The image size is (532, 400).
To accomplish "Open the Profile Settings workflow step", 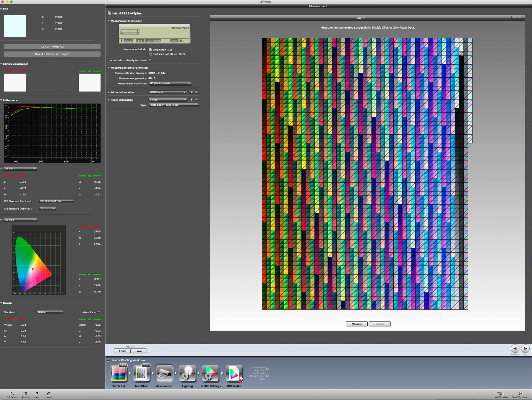I will click(210, 373).
